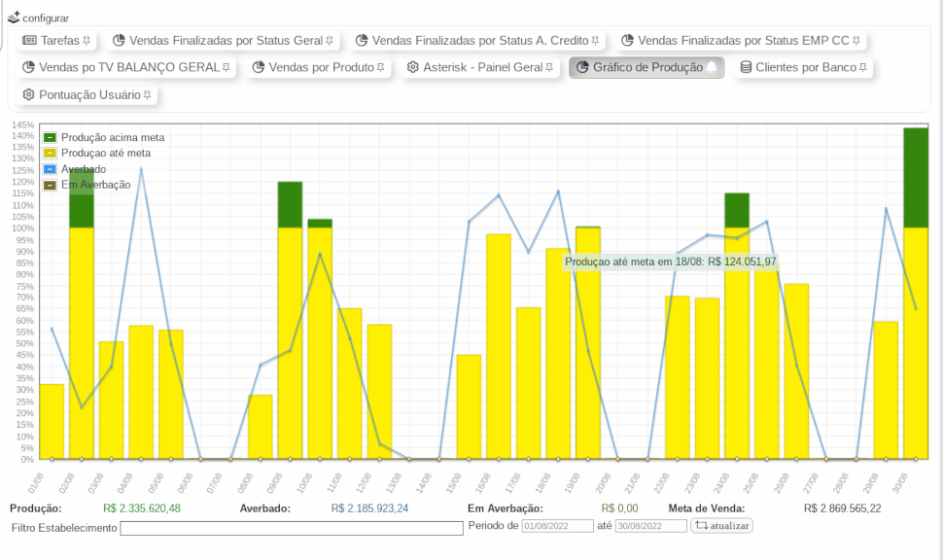Switch to the Tarefas tab
Screen dimensions: 943x560
(x=56, y=40)
